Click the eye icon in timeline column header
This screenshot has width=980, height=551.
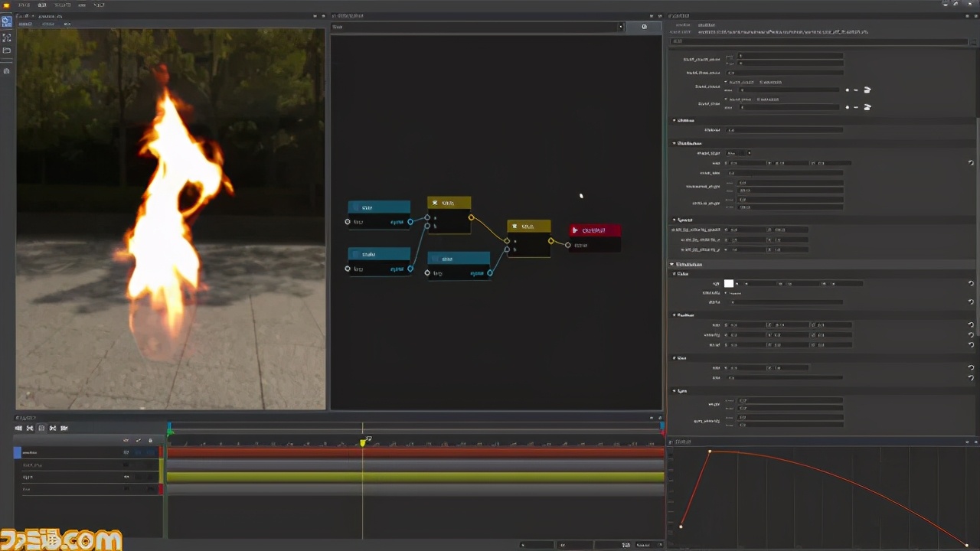click(x=126, y=440)
